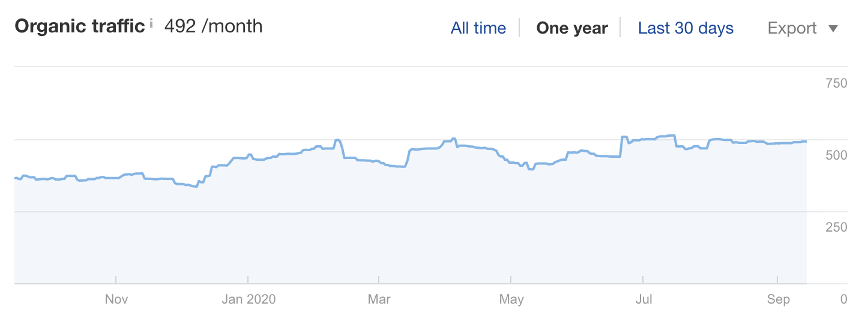868x324 pixels.
Task: Select the One year range tab
Action: click(x=571, y=28)
